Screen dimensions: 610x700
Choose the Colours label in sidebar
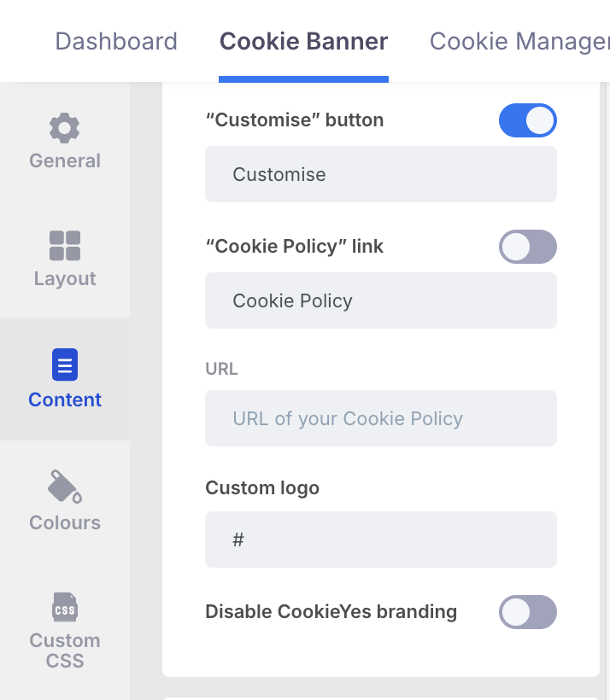tap(65, 522)
